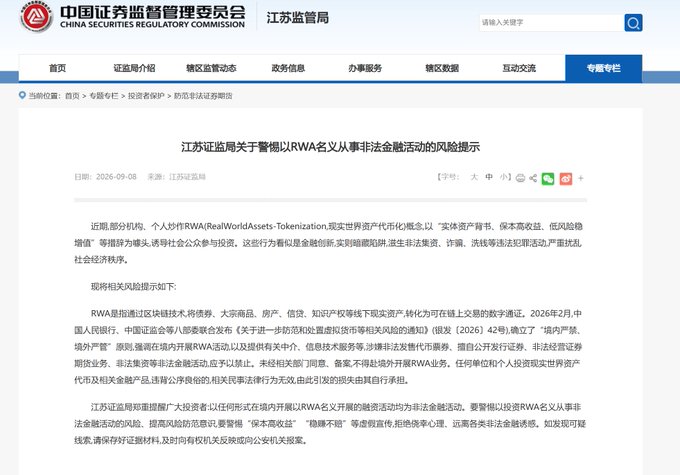Set font size to 小
The height and width of the screenshot is (475, 680).
pos(503,177)
